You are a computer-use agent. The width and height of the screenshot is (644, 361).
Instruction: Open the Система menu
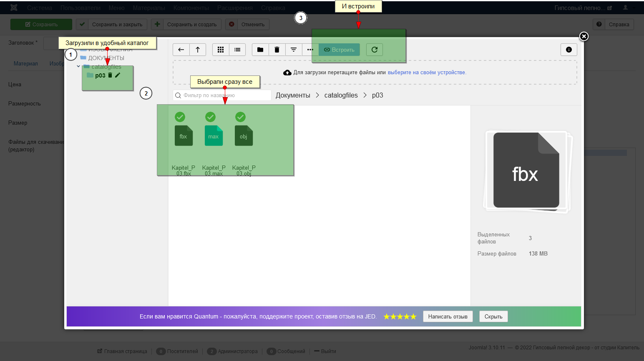tap(40, 8)
